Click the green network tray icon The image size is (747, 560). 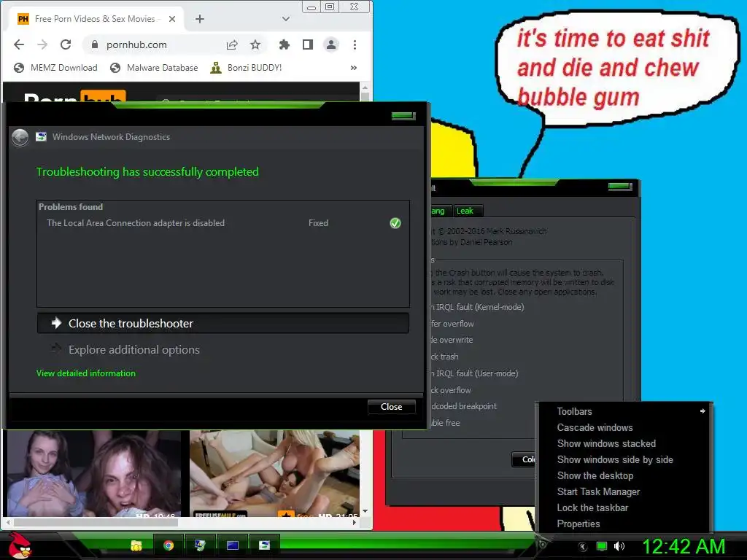point(602,547)
